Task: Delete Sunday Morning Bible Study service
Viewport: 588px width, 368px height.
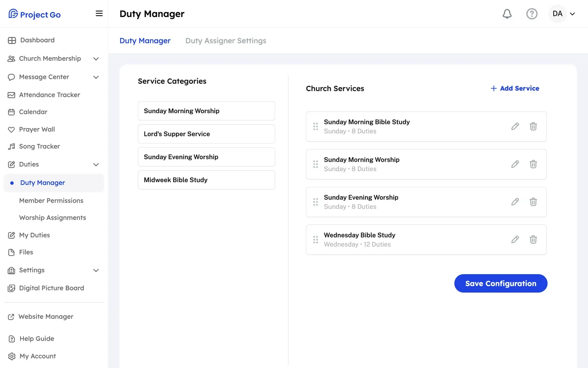Action: [533, 126]
